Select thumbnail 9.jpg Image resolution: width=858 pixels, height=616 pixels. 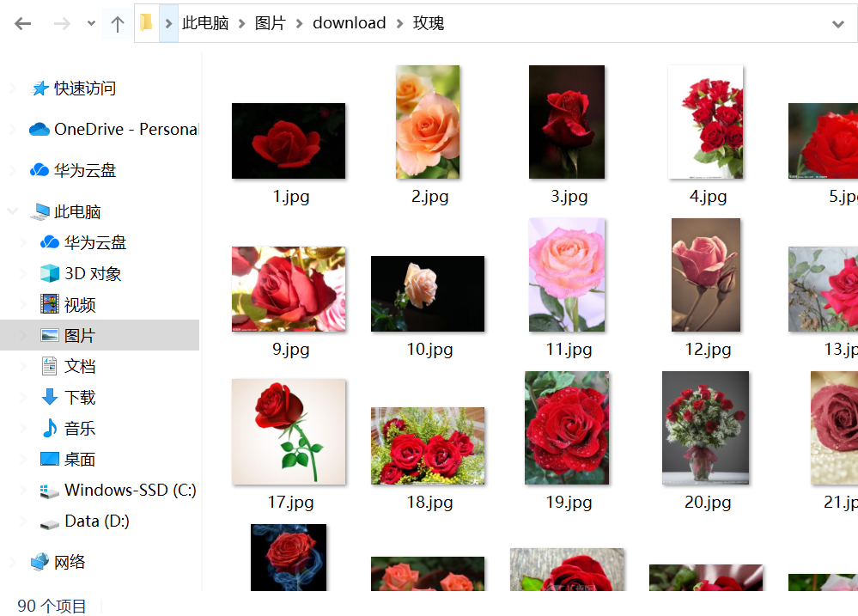pyautogui.click(x=289, y=290)
